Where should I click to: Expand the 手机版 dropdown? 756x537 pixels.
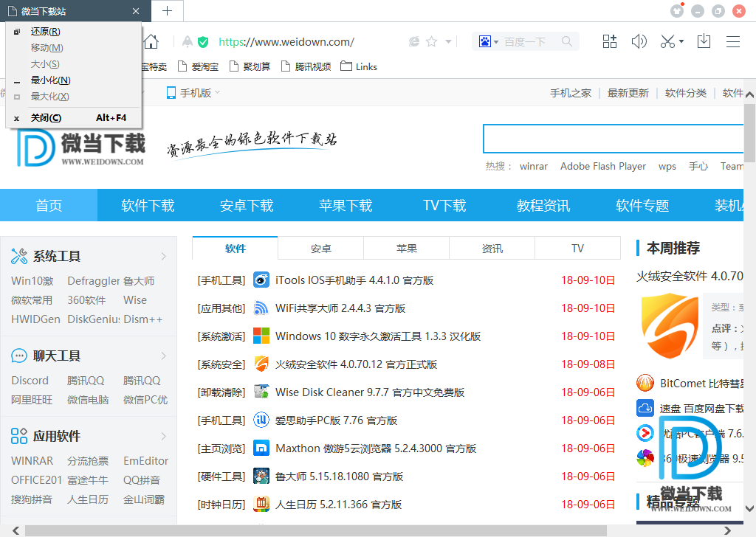pos(193,93)
